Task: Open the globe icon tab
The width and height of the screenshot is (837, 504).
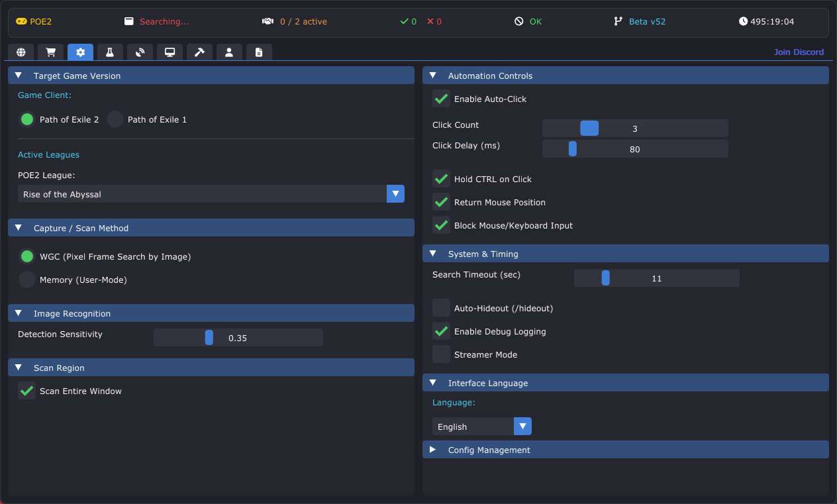Action: click(x=21, y=52)
